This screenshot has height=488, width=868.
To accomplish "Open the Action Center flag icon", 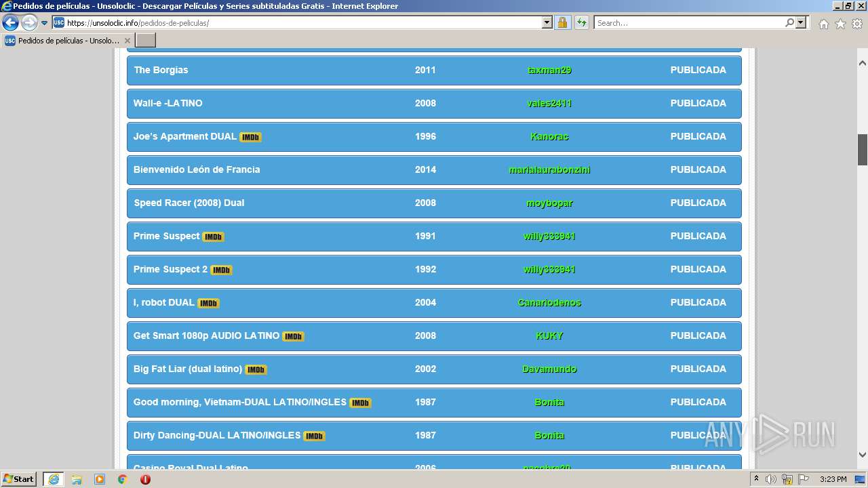I will (x=804, y=479).
